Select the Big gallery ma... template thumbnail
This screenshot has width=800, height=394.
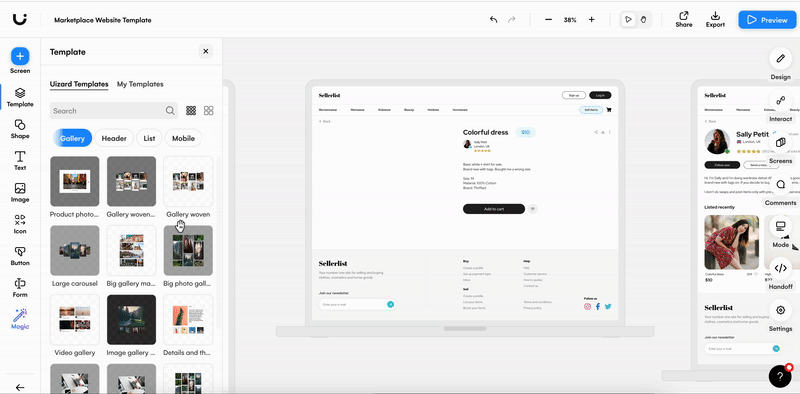(x=131, y=251)
